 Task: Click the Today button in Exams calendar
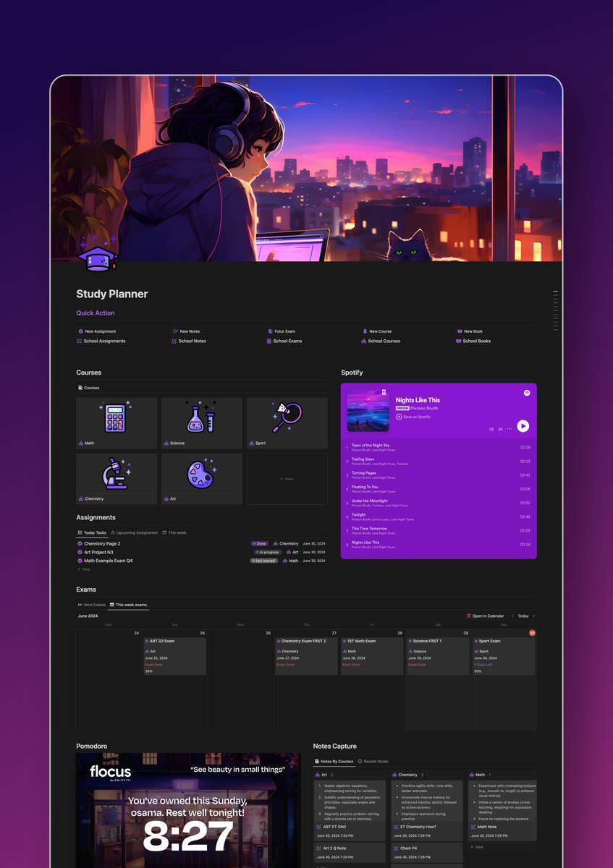(x=523, y=616)
